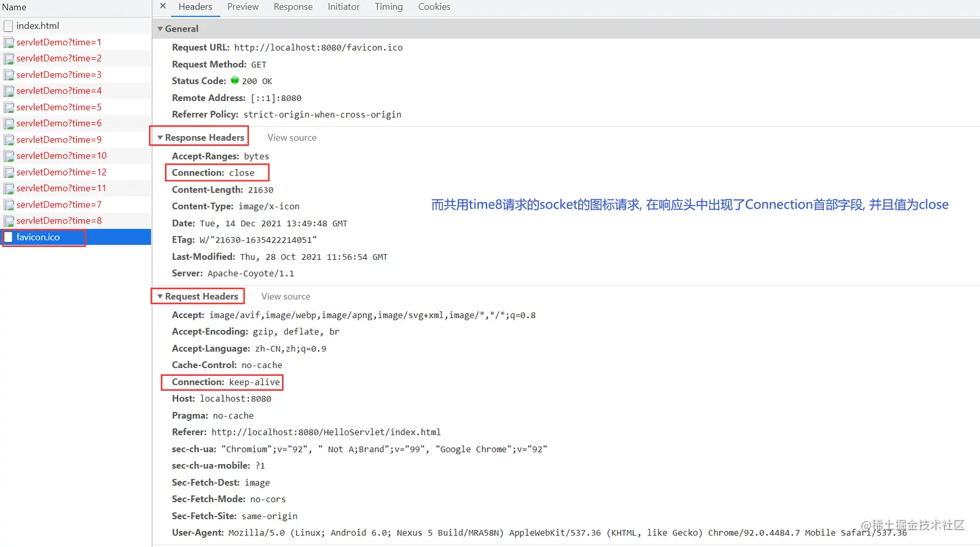Click the document icon beside servletDemo?time=9

tap(8, 139)
